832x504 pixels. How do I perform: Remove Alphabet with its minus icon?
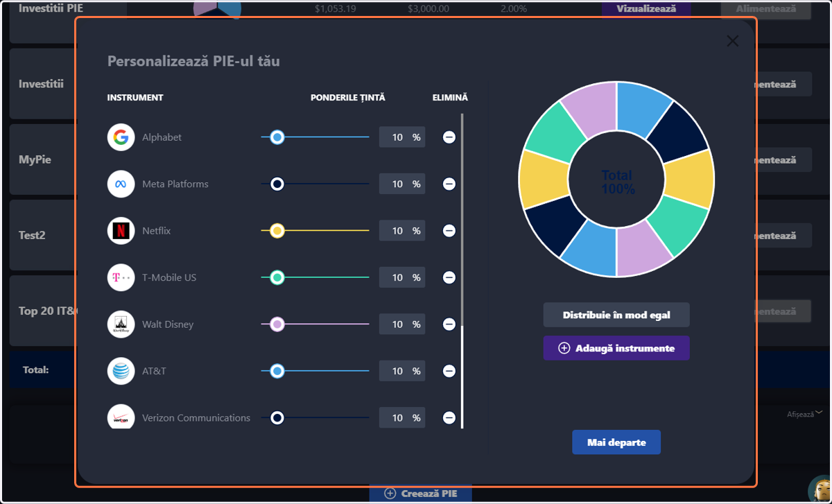tap(449, 137)
